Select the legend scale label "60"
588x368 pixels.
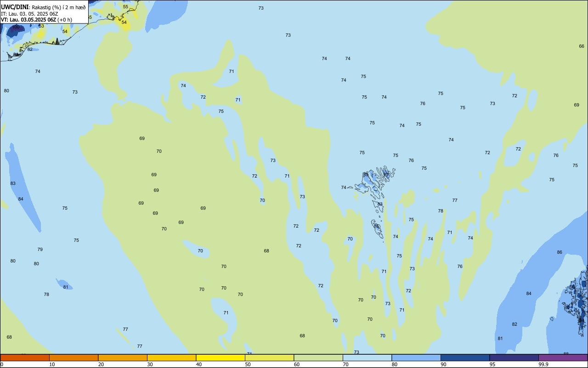coord(297,364)
